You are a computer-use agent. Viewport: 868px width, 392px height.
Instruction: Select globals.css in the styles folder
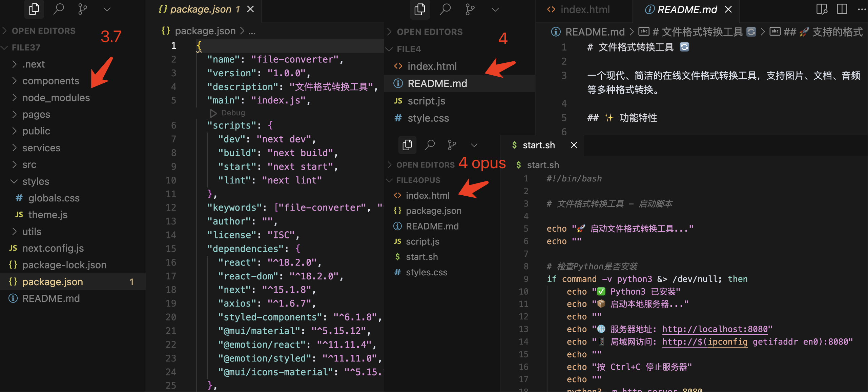pos(54,198)
